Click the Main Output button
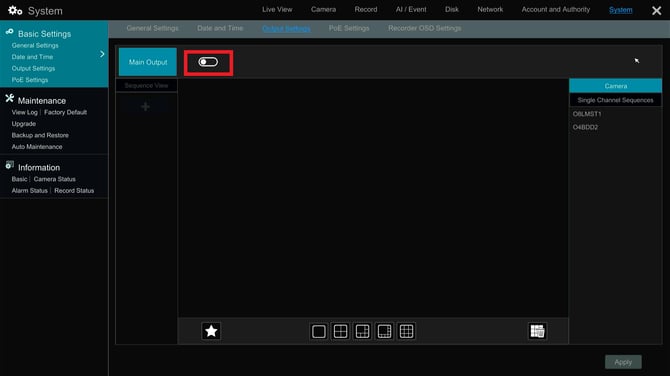 pyautogui.click(x=148, y=62)
